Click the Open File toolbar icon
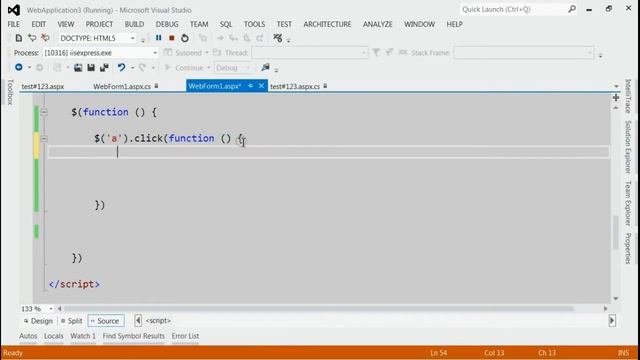 (x=78, y=67)
